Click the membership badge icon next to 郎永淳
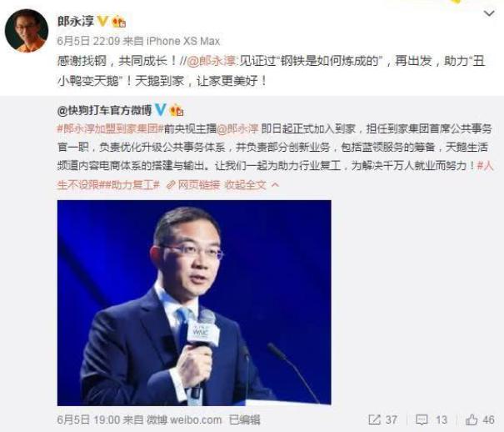The image size is (504, 432). [x=118, y=22]
